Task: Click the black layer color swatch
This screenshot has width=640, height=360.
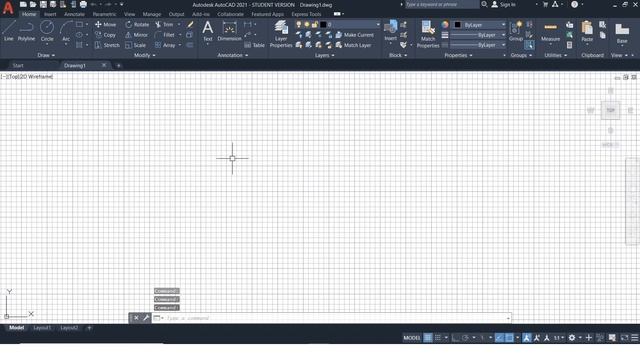Action: [x=323, y=24]
